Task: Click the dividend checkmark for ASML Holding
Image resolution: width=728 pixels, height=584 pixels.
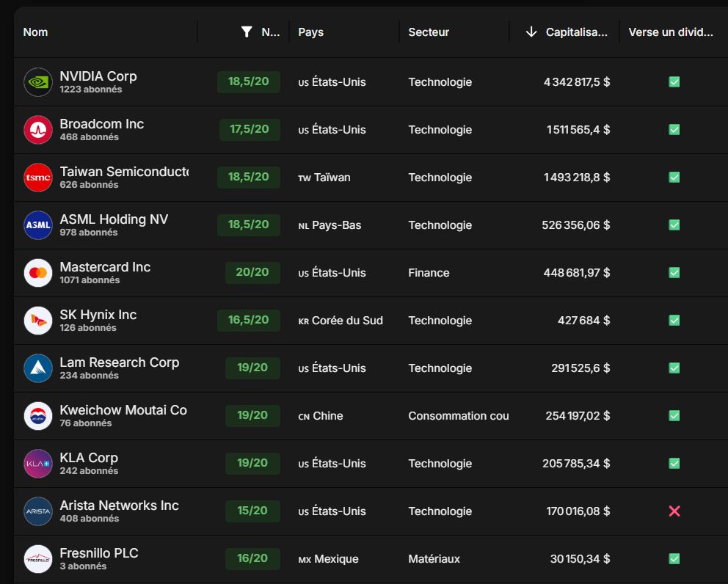Action: point(674,225)
